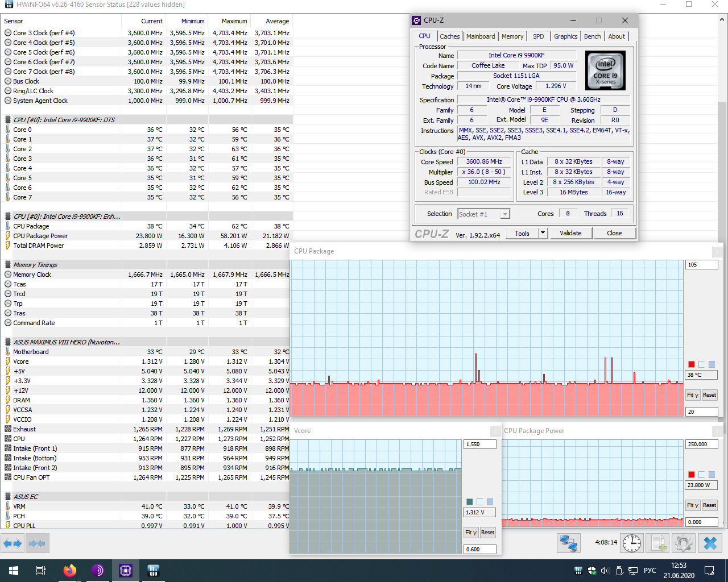Open the Windows notification center
This screenshot has width=728, height=582.
click(709, 571)
